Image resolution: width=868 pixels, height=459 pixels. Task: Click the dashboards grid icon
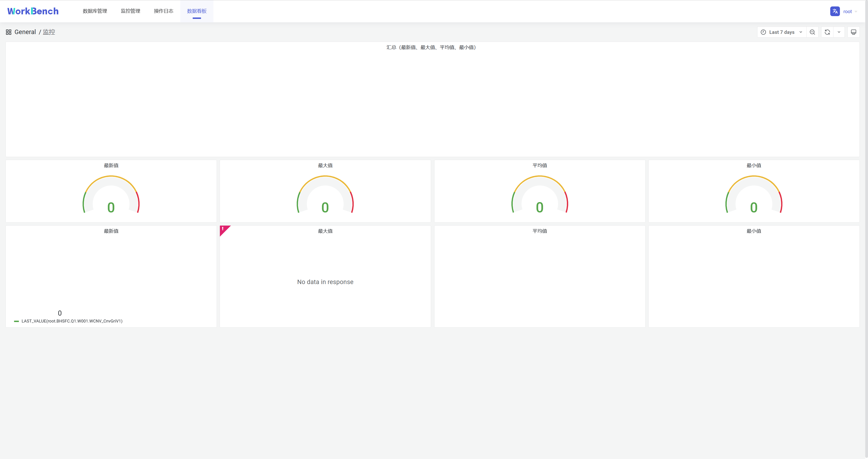coord(9,32)
